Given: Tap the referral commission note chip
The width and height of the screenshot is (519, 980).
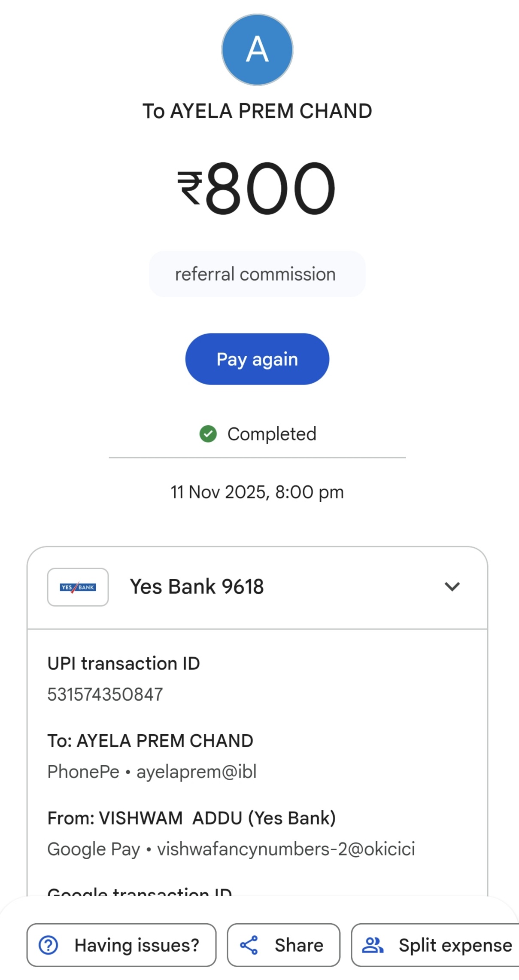Looking at the screenshot, I should pos(257,274).
